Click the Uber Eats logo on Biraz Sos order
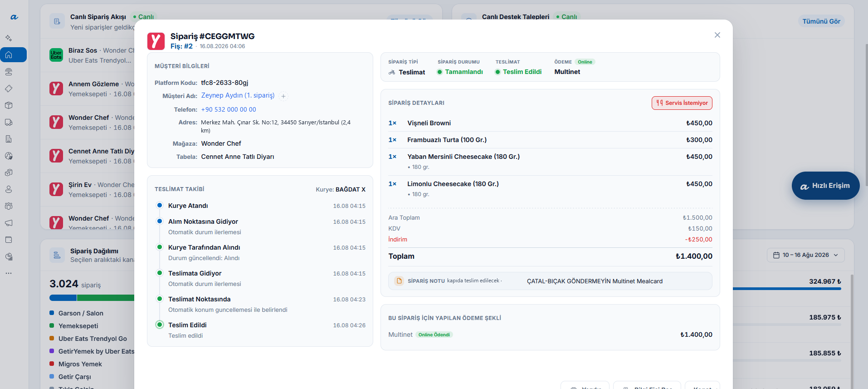 [x=56, y=55]
